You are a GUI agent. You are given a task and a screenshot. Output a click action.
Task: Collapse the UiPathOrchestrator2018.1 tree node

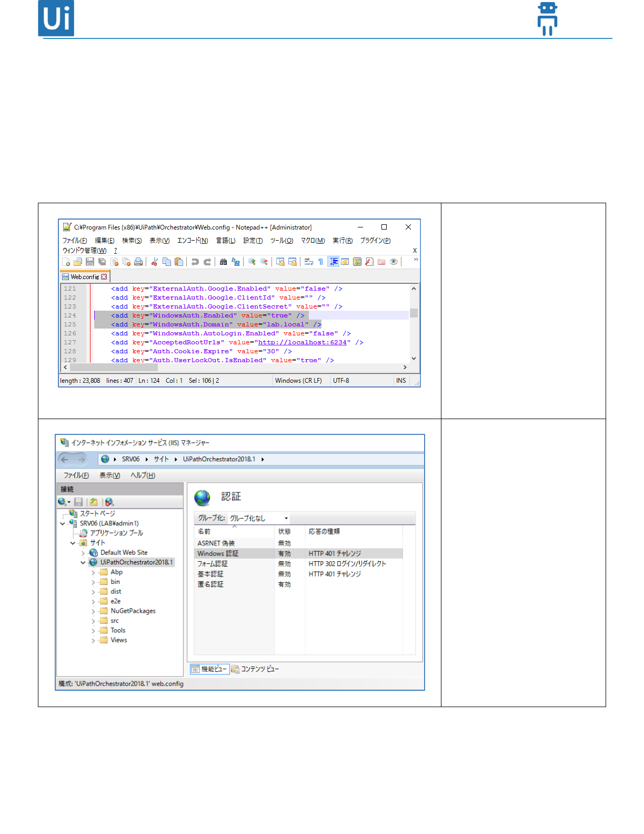coord(83,562)
